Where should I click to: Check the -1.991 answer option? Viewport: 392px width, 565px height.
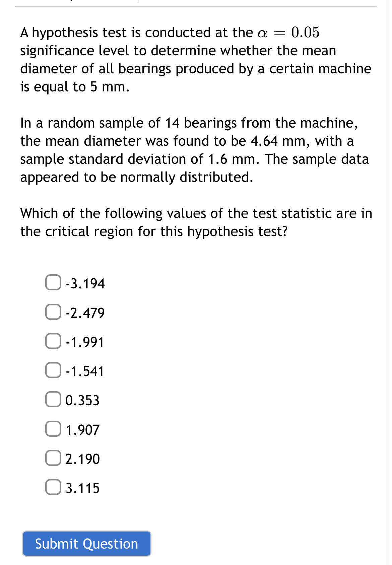[53, 341]
